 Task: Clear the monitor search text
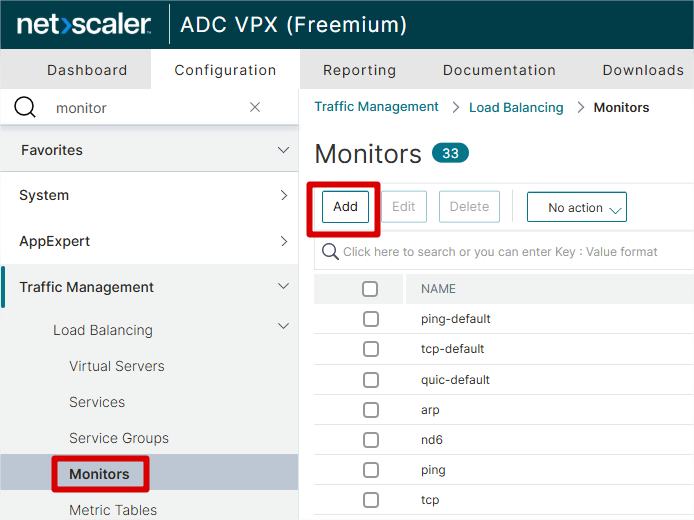[x=254, y=107]
